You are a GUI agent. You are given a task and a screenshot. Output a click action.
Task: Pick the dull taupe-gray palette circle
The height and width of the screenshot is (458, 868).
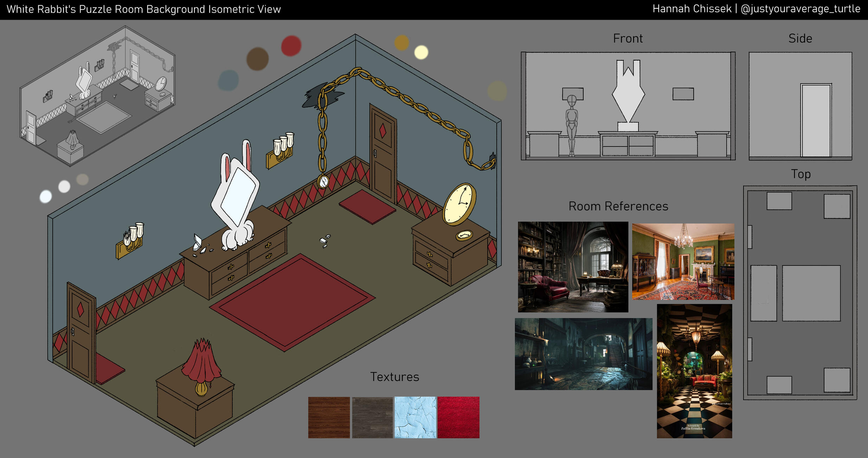82,179
